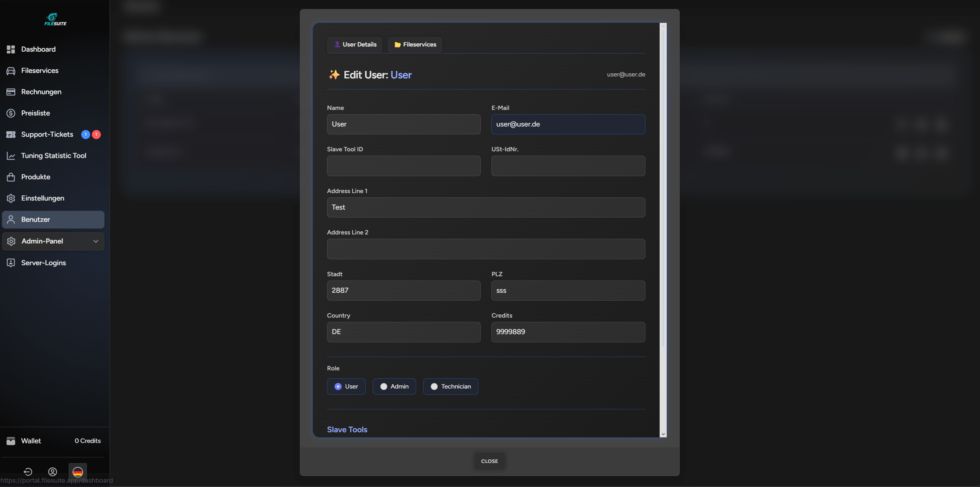
Task: Open Support-Tickets using its ticket icon
Action: click(11, 134)
